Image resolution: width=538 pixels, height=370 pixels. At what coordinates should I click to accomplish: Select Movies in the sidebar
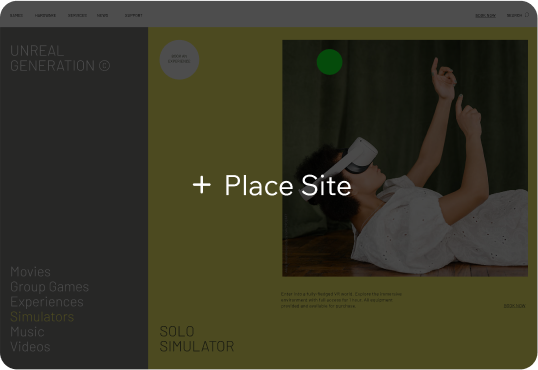(x=31, y=272)
